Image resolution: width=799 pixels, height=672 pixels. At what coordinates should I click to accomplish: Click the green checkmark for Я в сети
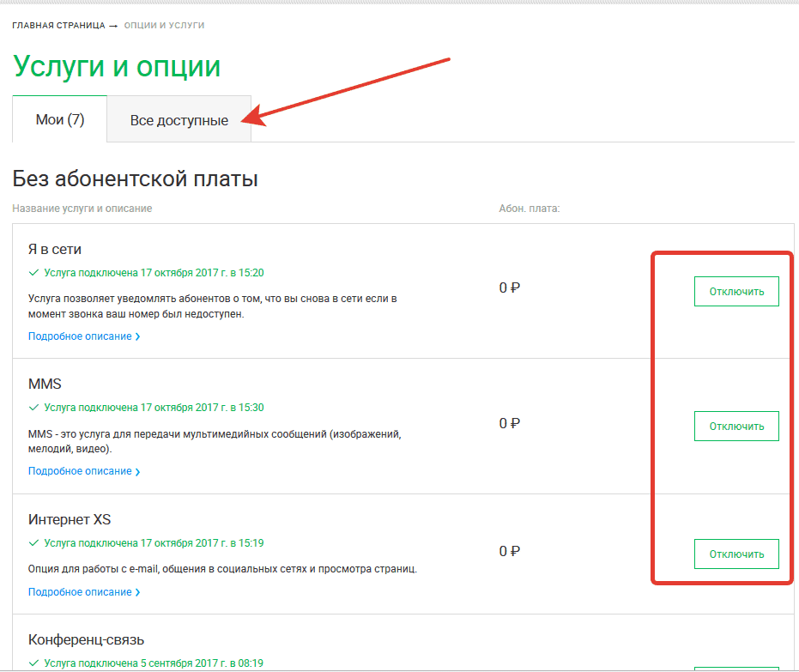point(33,273)
